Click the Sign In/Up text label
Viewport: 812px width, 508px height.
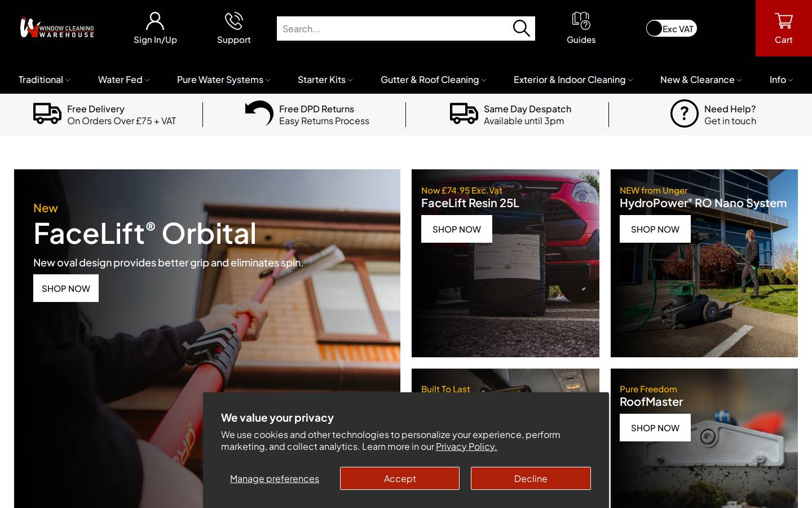(x=155, y=40)
